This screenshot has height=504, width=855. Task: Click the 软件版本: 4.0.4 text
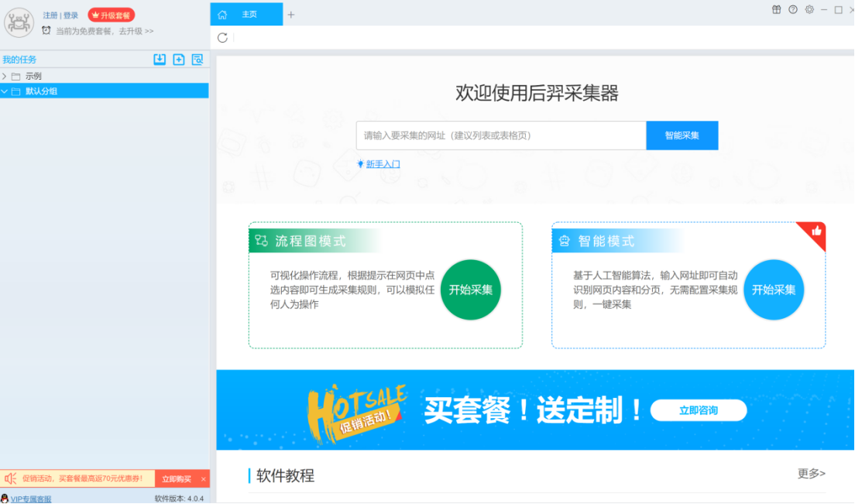coord(179,499)
